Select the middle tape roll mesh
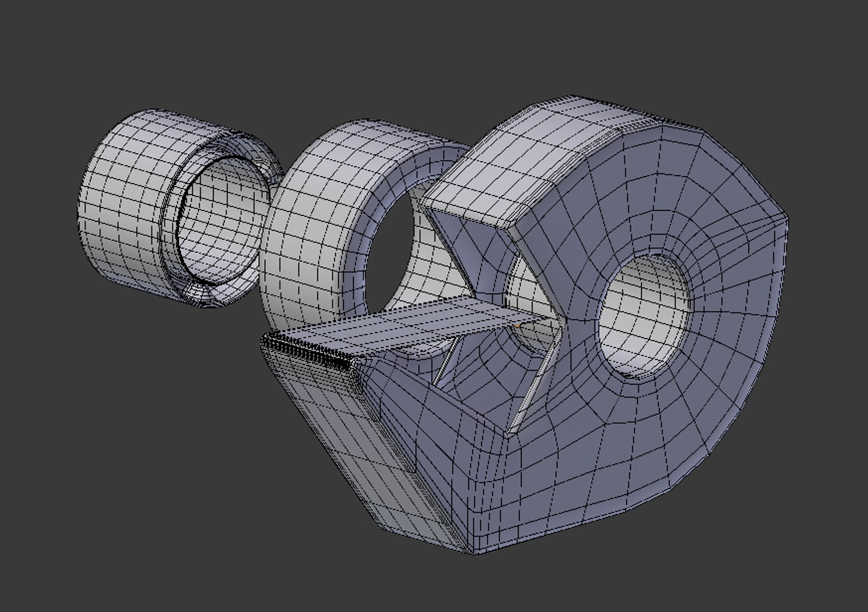 coord(317,238)
